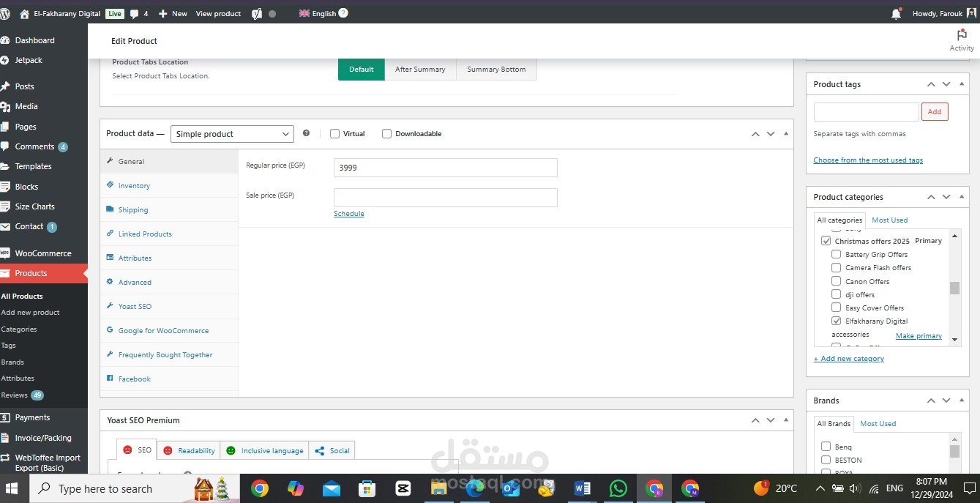The height and width of the screenshot is (503, 980).
Task: Click Choose from the most used tags
Action: 868,160
